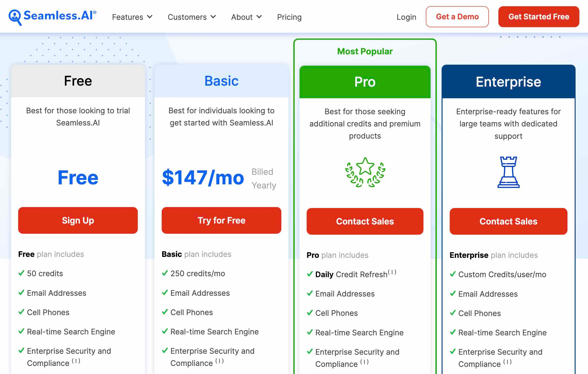This screenshot has width=588, height=374.
Task: Click Pro plan Cell Phones checkmark
Action: (x=310, y=313)
